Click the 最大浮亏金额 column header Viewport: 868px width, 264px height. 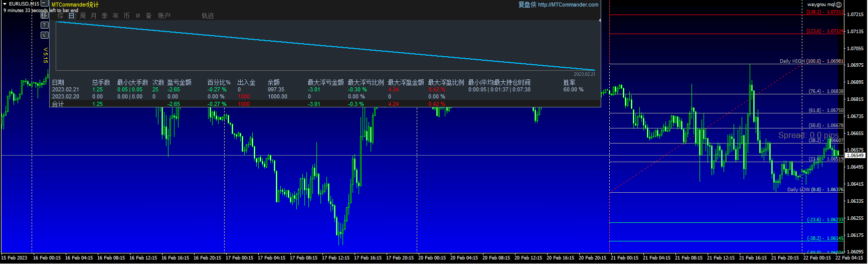pyautogui.click(x=325, y=82)
